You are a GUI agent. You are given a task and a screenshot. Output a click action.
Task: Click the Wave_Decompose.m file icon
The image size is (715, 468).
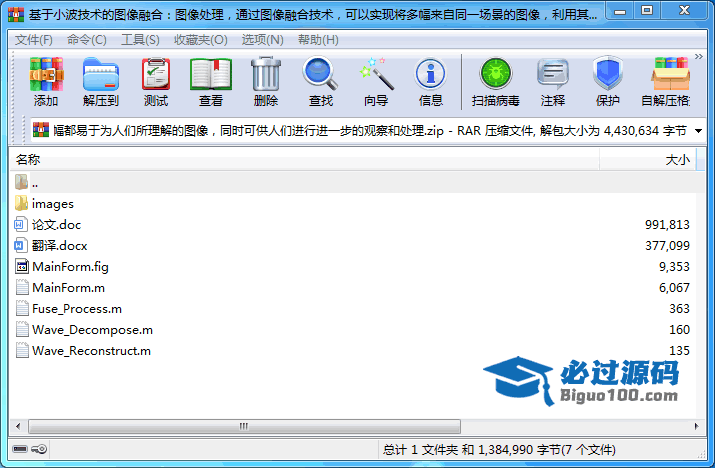coord(22,329)
